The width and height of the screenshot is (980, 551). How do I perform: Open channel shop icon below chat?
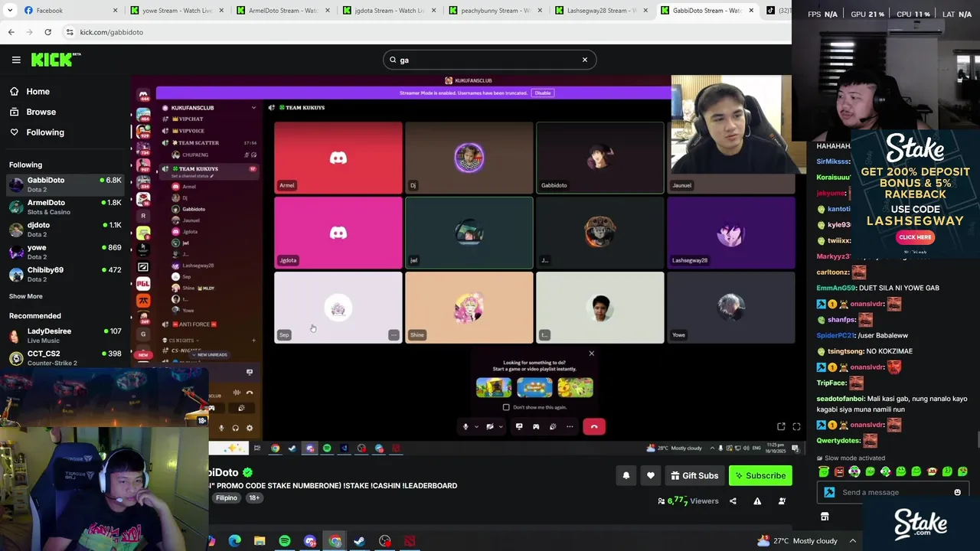[825, 517]
